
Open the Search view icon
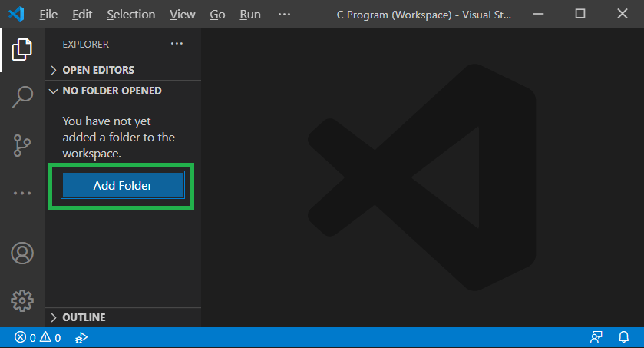pos(22,97)
